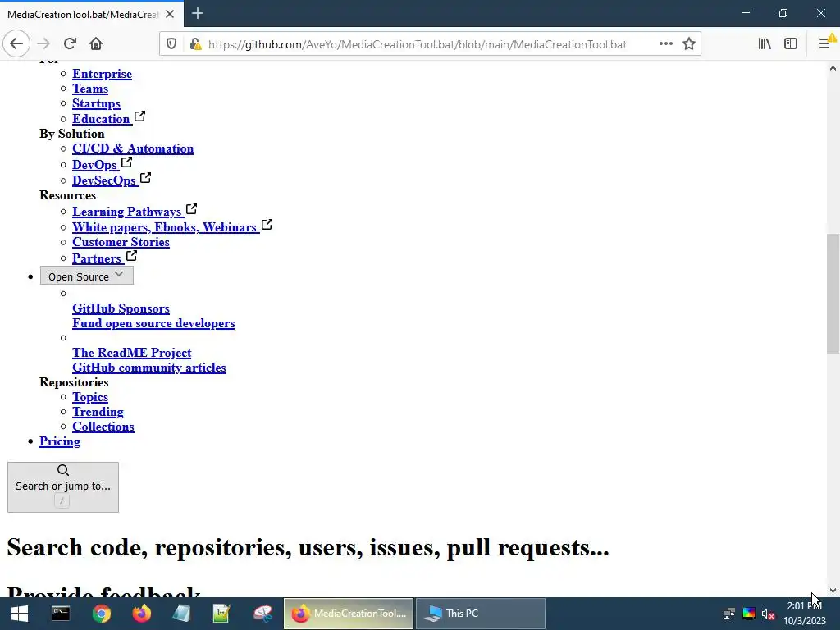The width and height of the screenshot is (840, 630).
Task: Switch to This PC taskbar window
Action: point(481,614)
